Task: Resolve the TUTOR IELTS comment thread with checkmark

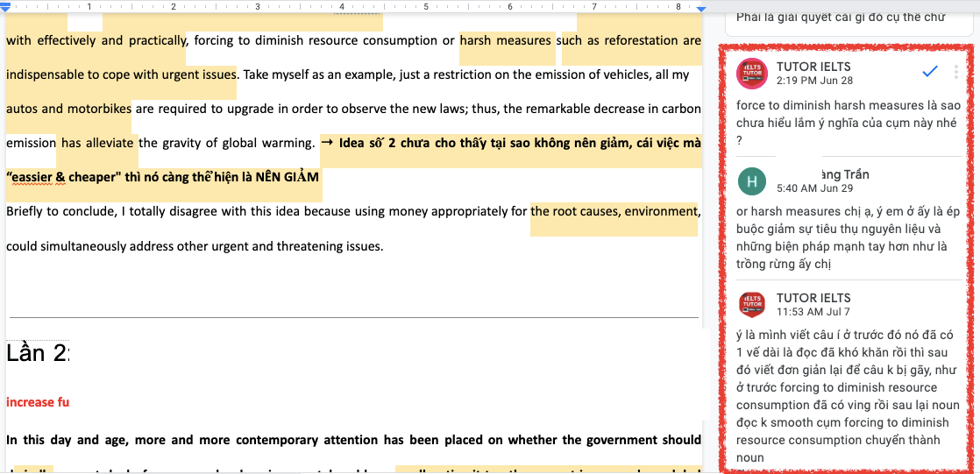Action: (x=931, y=72)
